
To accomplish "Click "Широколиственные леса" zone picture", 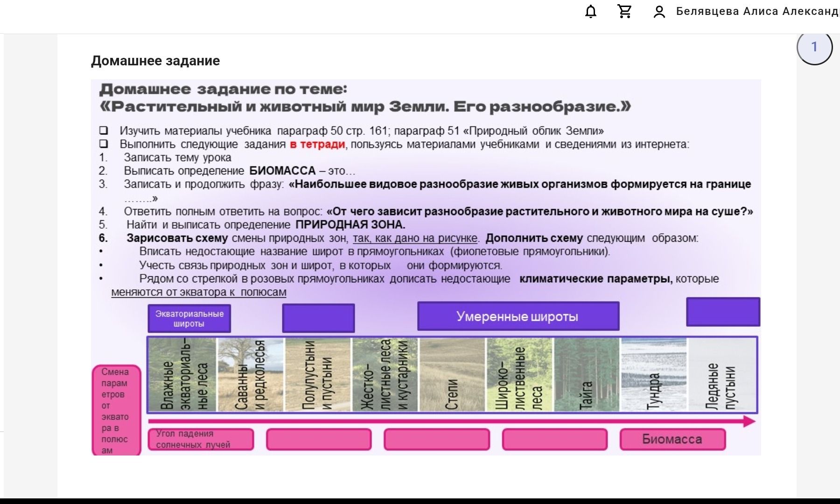I will (x=519, y=375).
